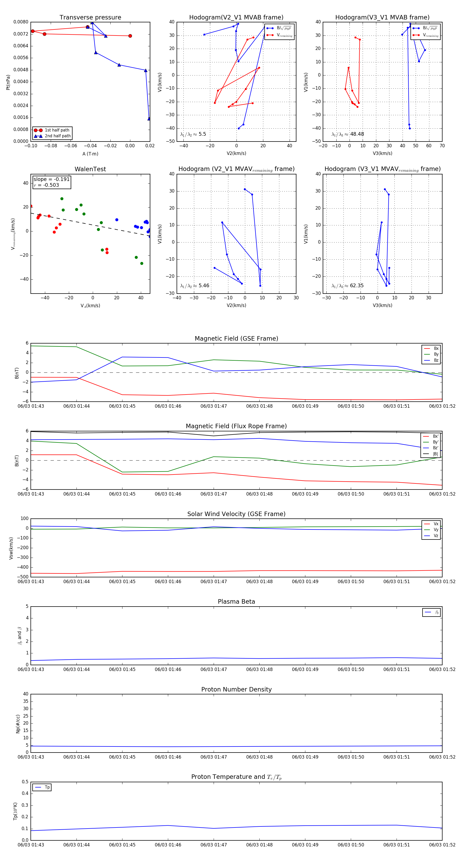The height and width of the screenshot is (868, 473).
Task: Click the 'slope = -0.191' annotation
Action: coord(52,179)
